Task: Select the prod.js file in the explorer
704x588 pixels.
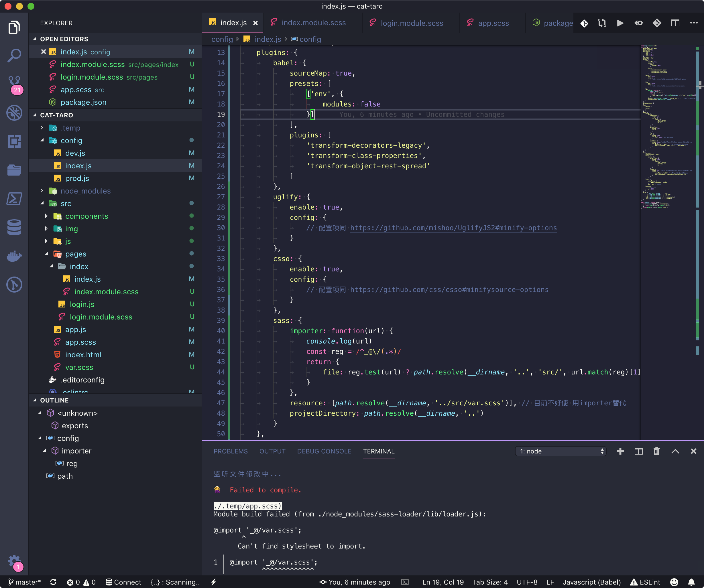Action: tap(77, 178)
